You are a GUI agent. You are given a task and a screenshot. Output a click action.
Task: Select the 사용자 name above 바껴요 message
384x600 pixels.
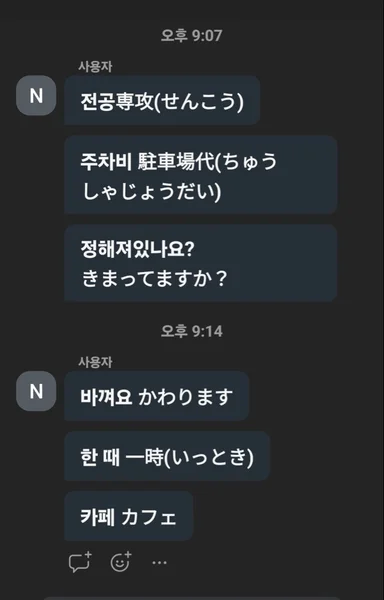(95, 362)
